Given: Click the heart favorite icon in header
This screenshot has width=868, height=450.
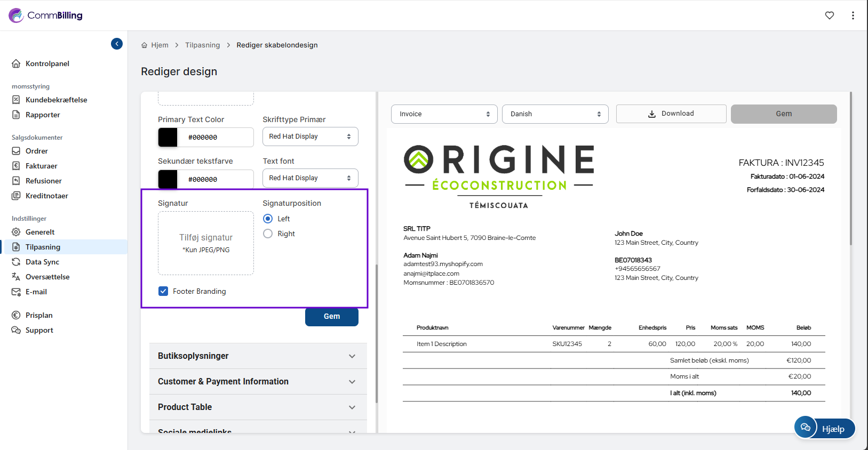Looking at the screenshot, I should [x=829, y=15].
